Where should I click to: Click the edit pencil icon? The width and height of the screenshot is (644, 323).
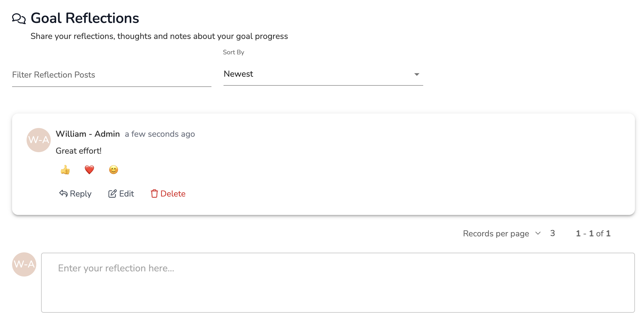pyautogui.click(x=112, y=193)
